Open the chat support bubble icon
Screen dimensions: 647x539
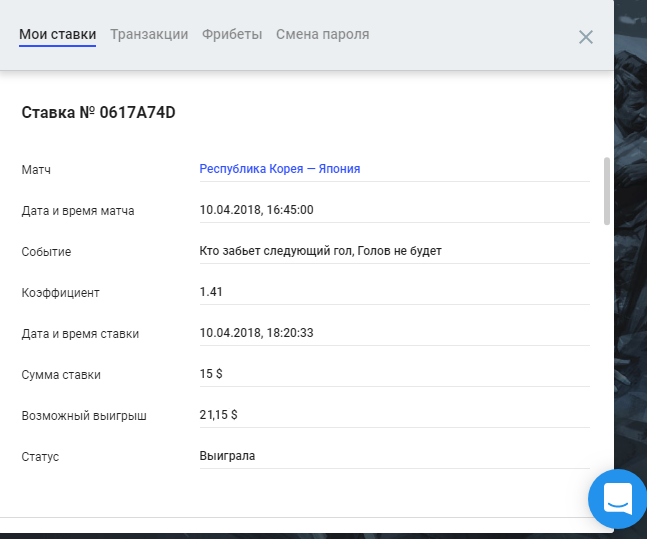pyautogui.click(x=618, y=499)
